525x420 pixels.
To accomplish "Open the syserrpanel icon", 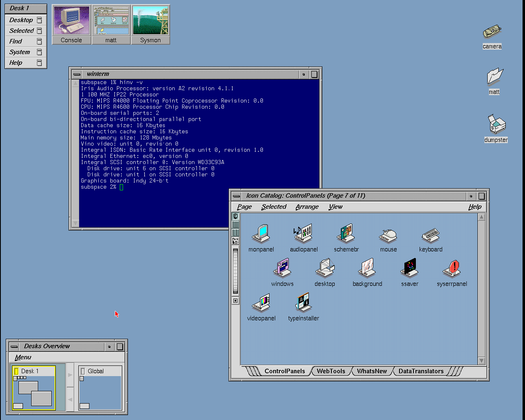I will pyautogui.click(x=452, y=268).
